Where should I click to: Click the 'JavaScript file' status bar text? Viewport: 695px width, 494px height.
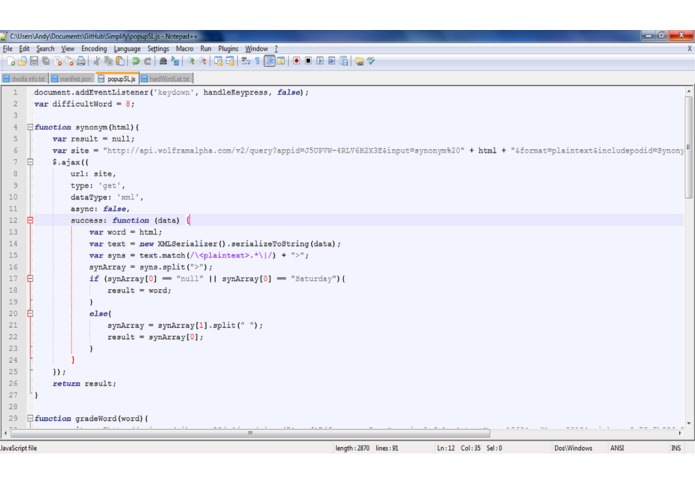(19, 448)
